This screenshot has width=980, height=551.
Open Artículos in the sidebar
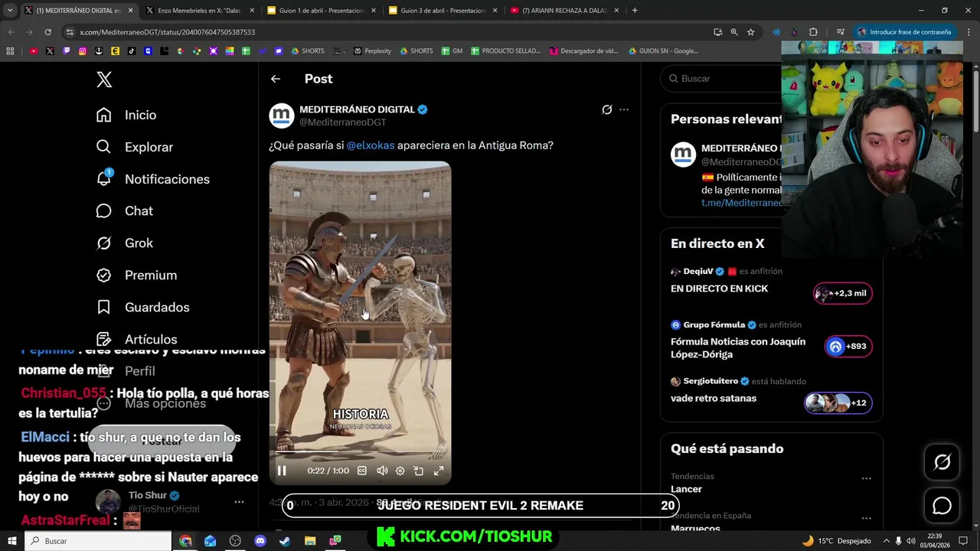(x=136, y=339)
